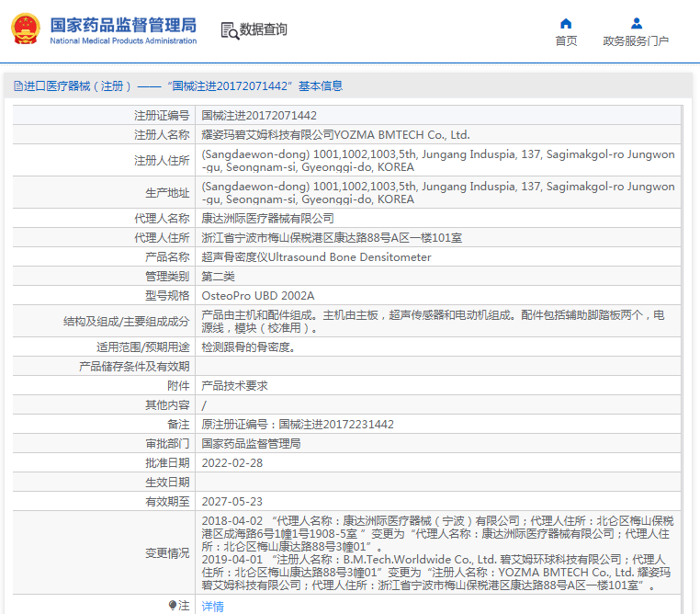Image resolution: width=700 pixels, height=614 pixels.
Task: Click the 生效日期 row label
Action: 167,483
